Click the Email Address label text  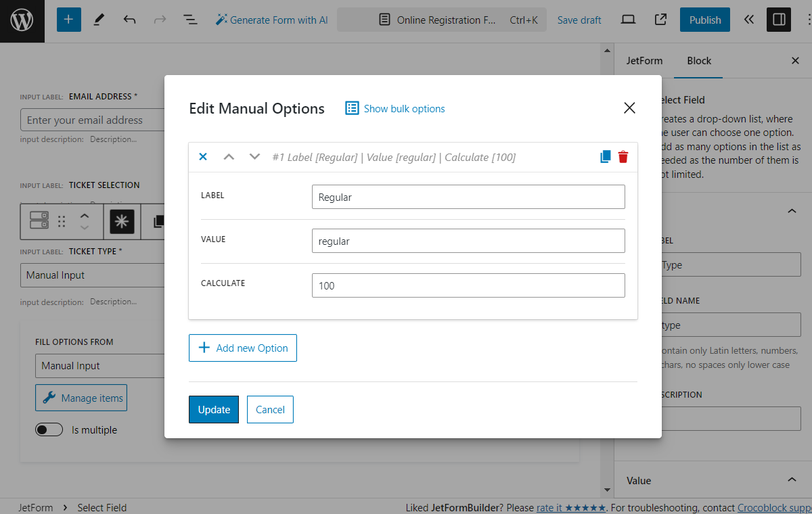[x=100, y=96]
